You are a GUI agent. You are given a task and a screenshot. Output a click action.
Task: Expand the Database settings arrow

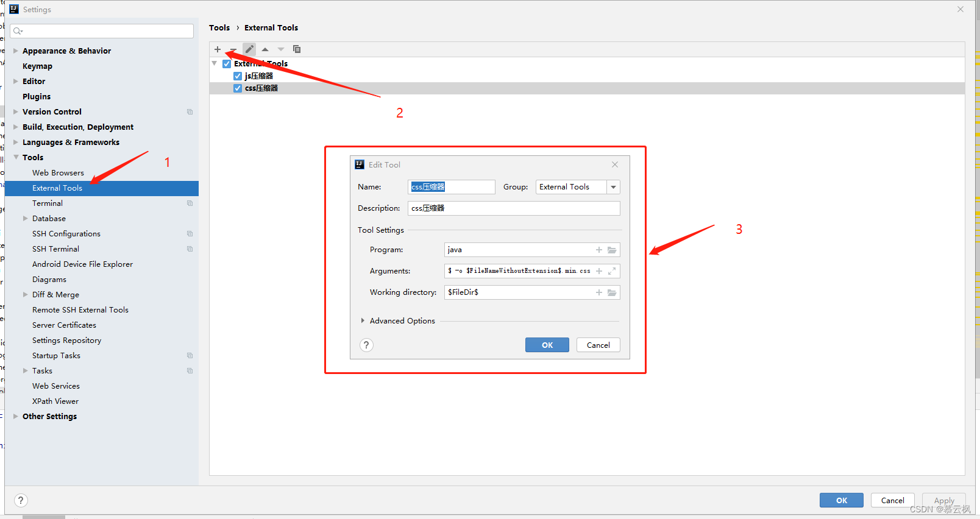click(26, 219)
